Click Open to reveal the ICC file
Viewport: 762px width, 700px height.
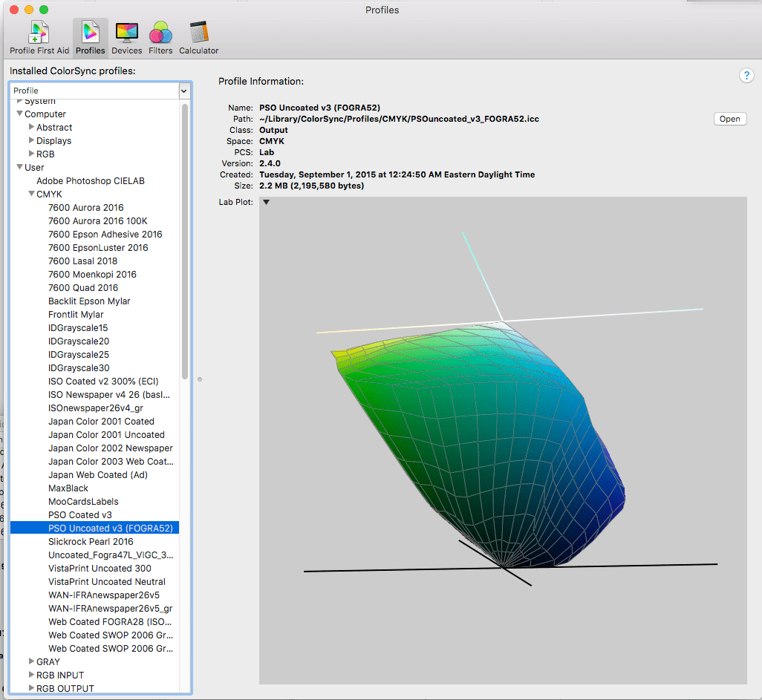point(729,118)
